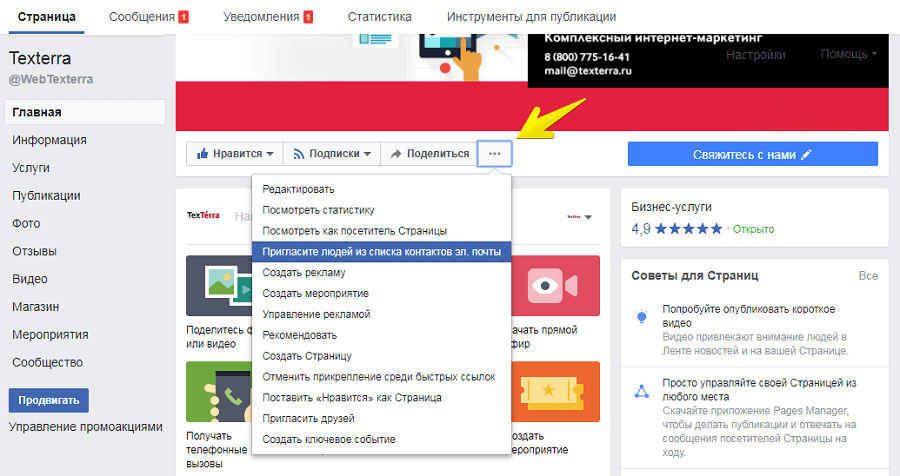Click the Pages Manager triangle icon
Viewport: 900px width, 476px height.
(641, 391)
